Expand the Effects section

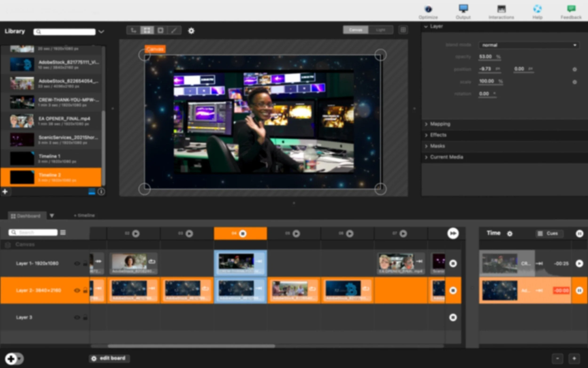[438, 135]
